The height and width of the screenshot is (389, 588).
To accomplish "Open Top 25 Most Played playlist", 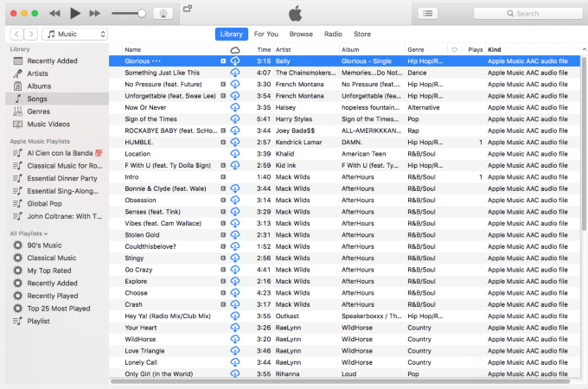I will click(57, 309).
